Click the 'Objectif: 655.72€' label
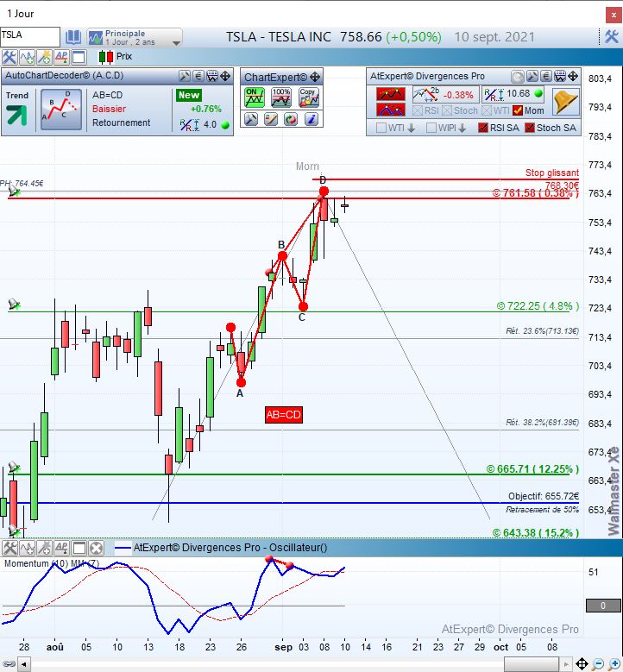The width and height of the screenshot is (623, 672). (544, 496)
